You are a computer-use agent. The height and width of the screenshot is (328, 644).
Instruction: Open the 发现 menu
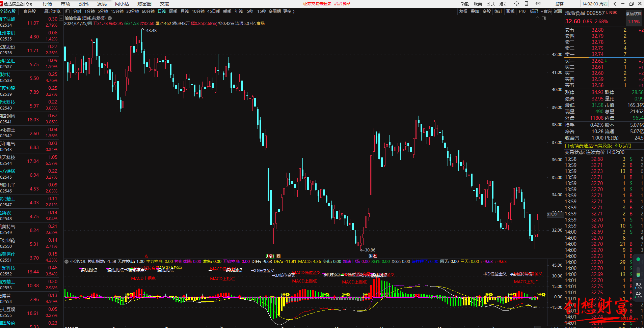[102, 4]
